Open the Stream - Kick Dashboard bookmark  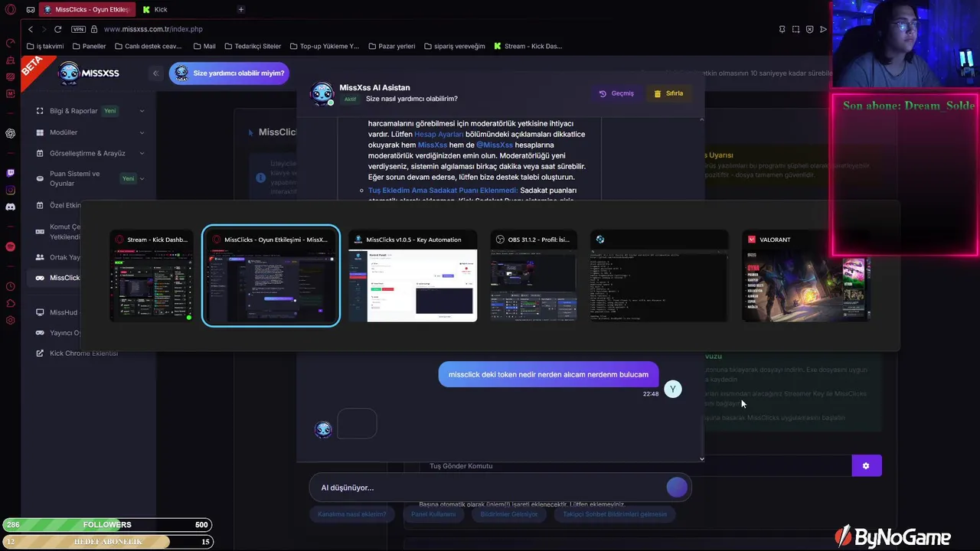coord(528,46)
